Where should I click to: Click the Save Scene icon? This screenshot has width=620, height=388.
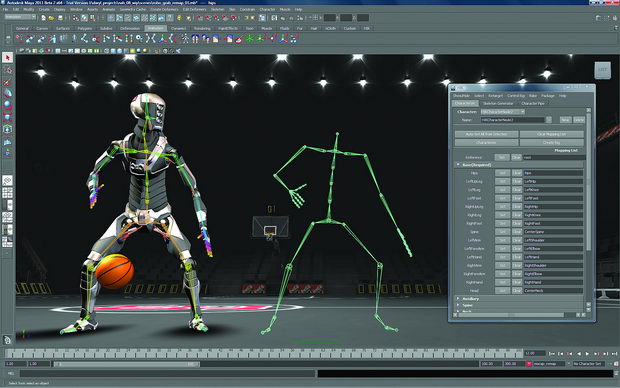(60, 18)
